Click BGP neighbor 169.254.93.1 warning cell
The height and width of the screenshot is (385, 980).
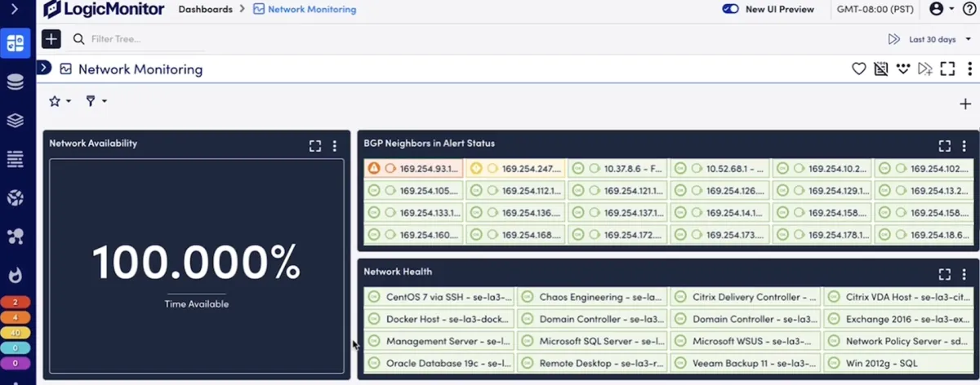pyautogui.click(x=414, y=169)
